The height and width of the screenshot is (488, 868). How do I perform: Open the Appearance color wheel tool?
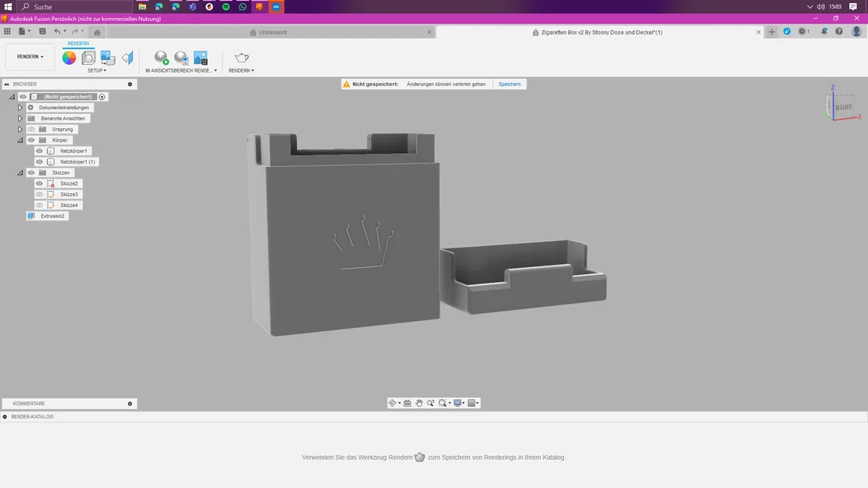(70, 58)
